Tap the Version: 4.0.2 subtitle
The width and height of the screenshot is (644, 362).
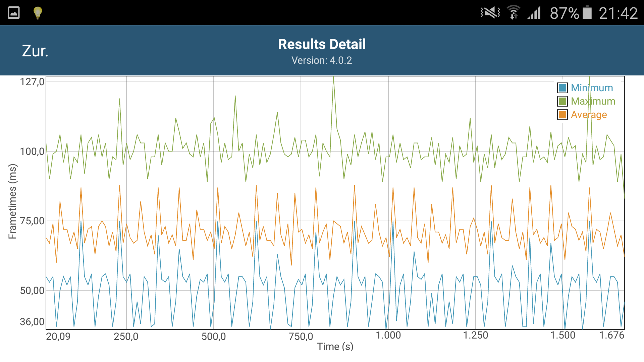322,60
